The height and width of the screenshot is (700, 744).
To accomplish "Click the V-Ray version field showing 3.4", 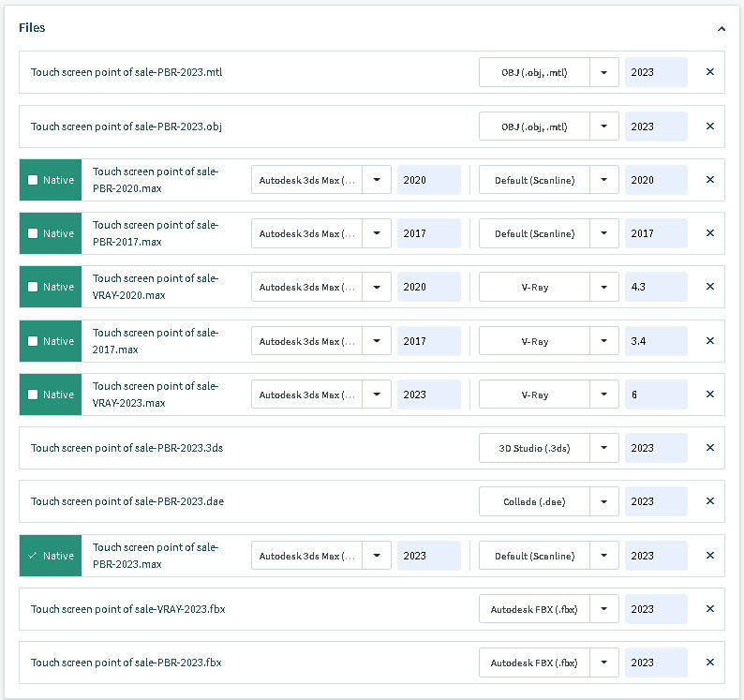I will point(656,341).
